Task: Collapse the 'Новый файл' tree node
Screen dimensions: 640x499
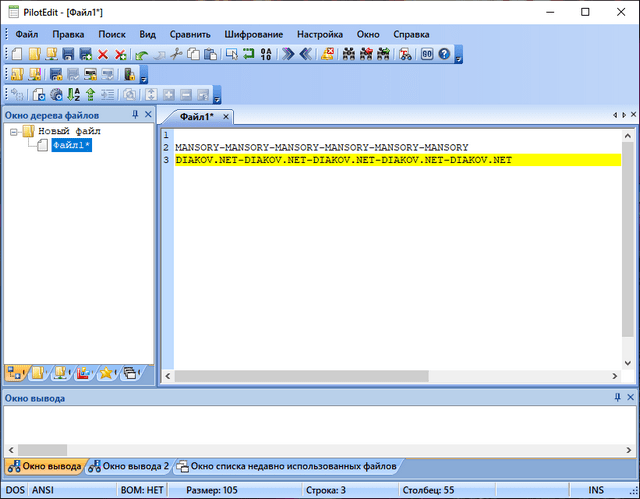Action: (x=14, y=131)
